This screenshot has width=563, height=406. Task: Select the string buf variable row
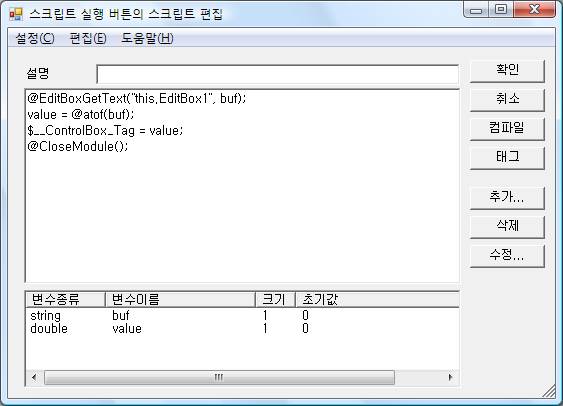[x=242, y=316]
